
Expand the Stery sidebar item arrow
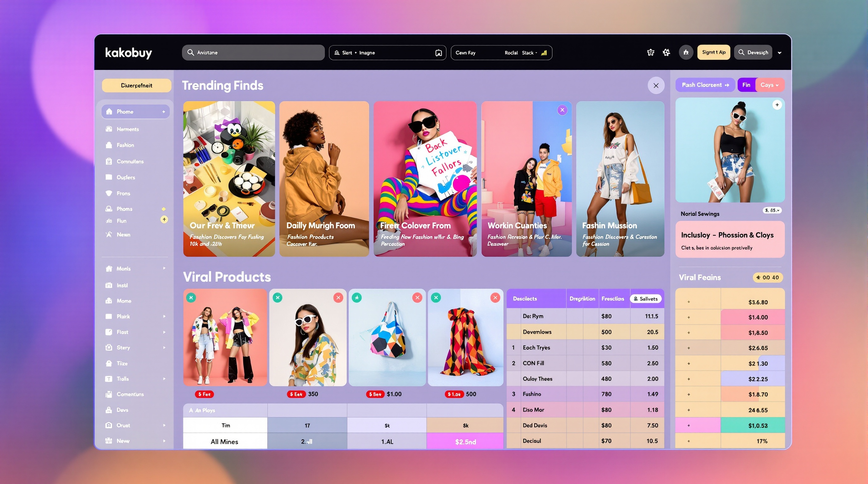click(x=164, y=347)
